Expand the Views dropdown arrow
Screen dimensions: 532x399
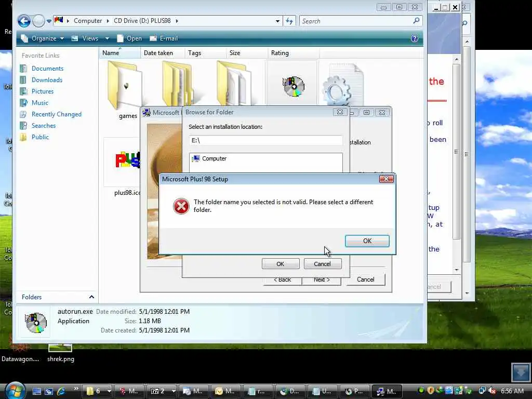[107, 38]
